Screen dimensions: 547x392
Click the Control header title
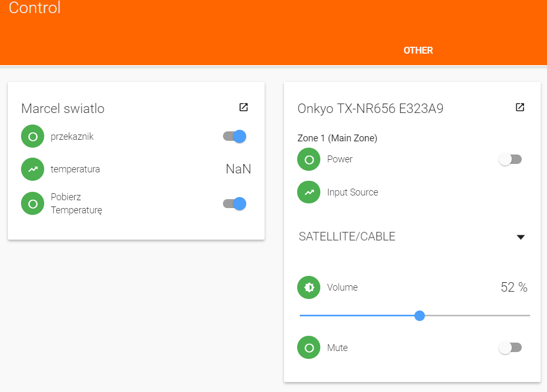tap(35, 7)
